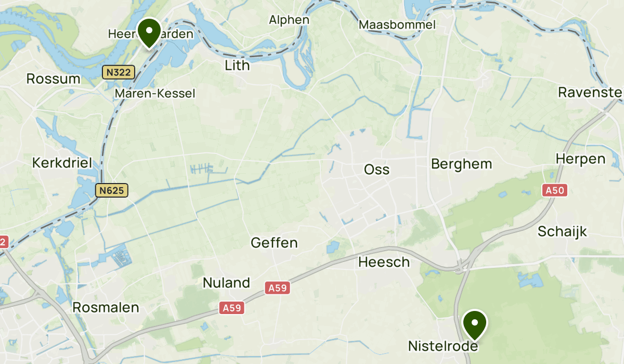This screenshot has width=624, height=364.
Task: Click the Alphen village label
Action: (x=289, y=20)
